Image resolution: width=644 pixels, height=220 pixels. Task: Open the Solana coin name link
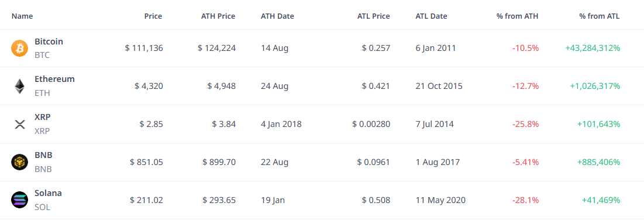click(x=48, y=193)
